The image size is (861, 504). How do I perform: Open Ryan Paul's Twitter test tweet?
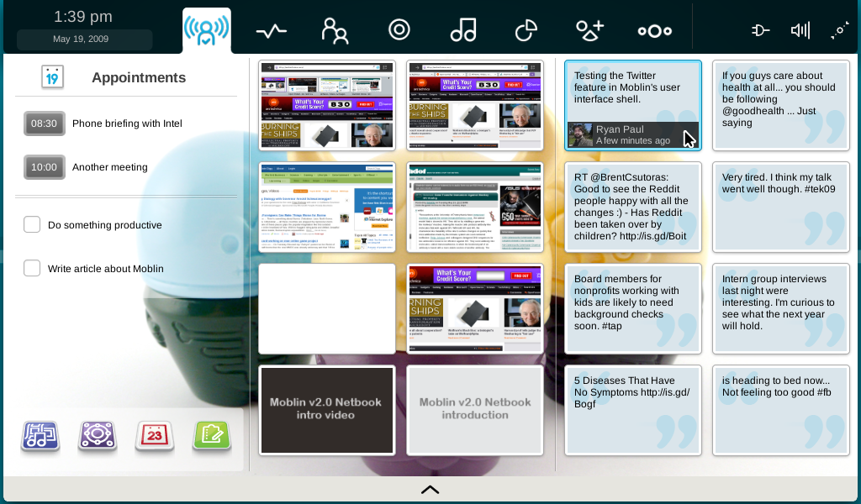633,105
